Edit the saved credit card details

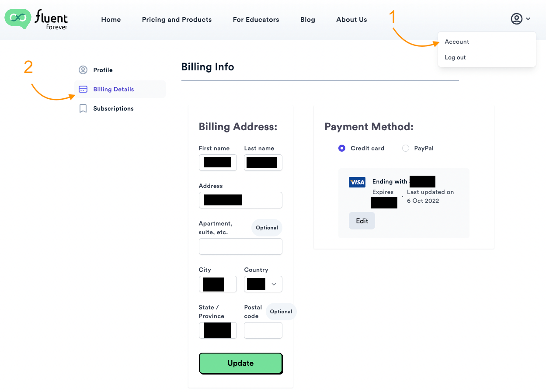point(362,221)
